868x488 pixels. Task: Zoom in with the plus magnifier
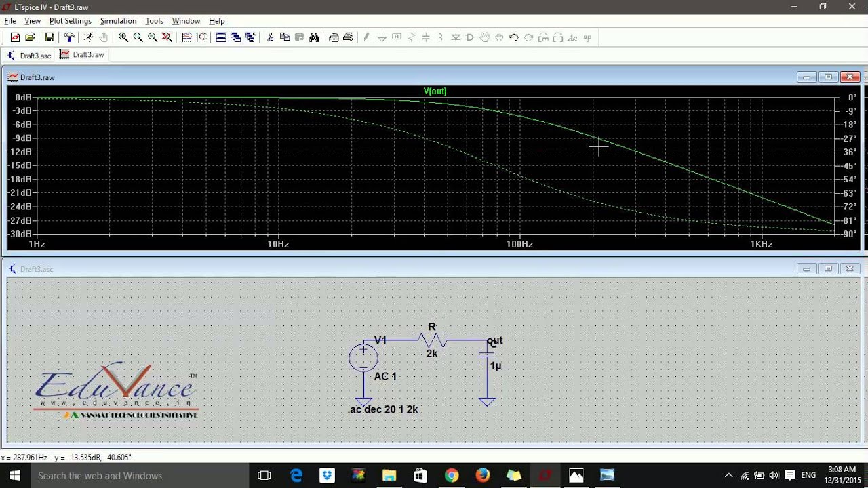click(x=123, y=37)
